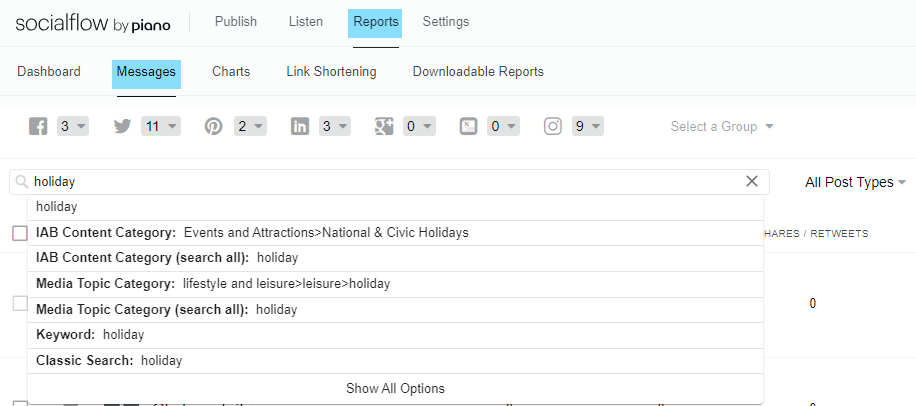Select Media Topic Category (search all) holiday
This screenshot has width=916, height=406.
pos(395,310)
